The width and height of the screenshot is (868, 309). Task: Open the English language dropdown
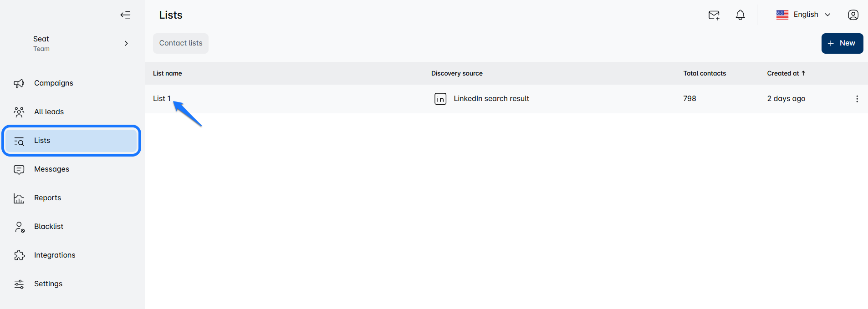[x=804, y=15]
